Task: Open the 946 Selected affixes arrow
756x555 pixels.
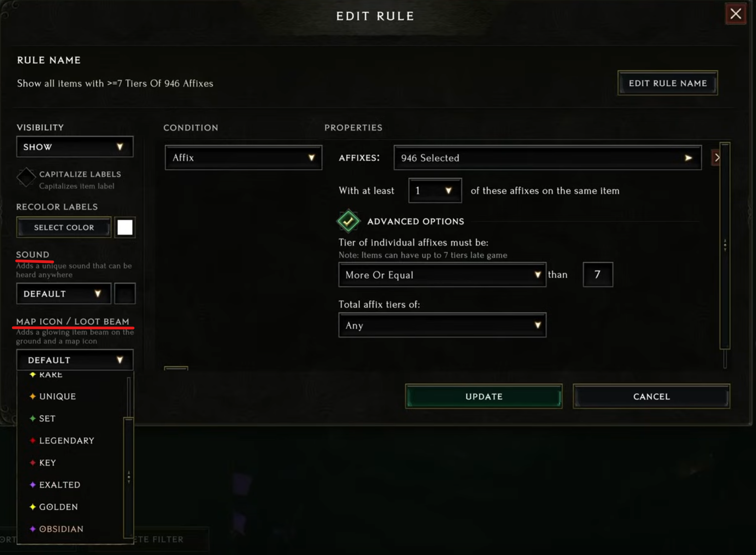Action: pyautogui.click(x=688, y=158)
